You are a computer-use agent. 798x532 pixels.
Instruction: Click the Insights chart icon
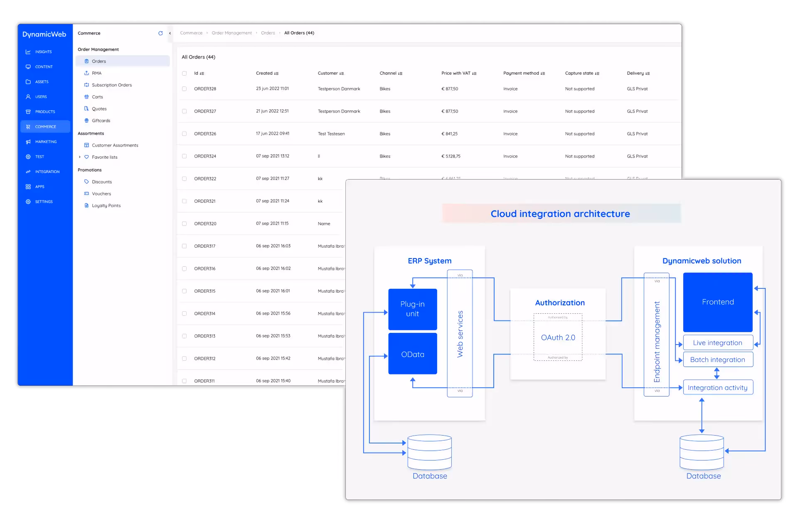[x=28, y=52]
